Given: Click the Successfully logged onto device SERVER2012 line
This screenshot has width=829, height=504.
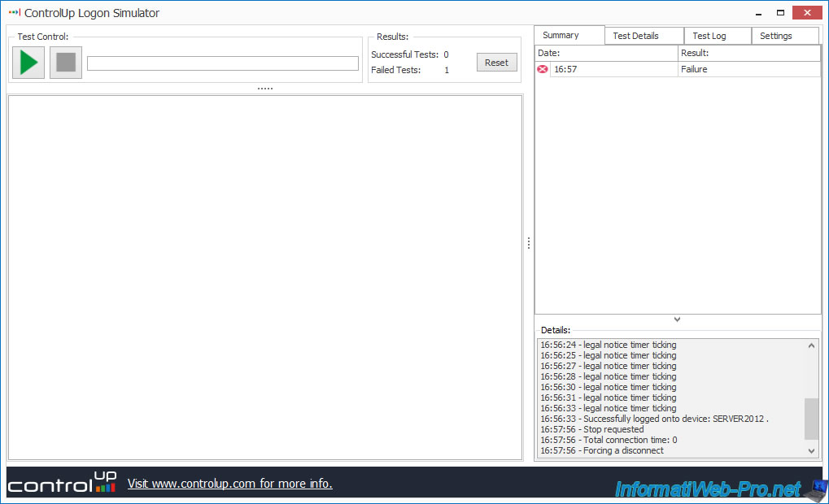Looking at the screenshot, I should click(655, 419).
